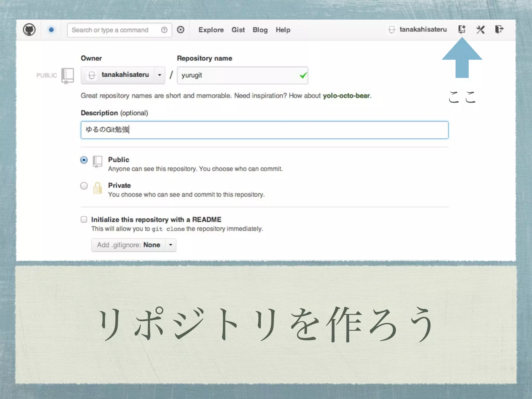Click the Repository name input field

[239, 75]
